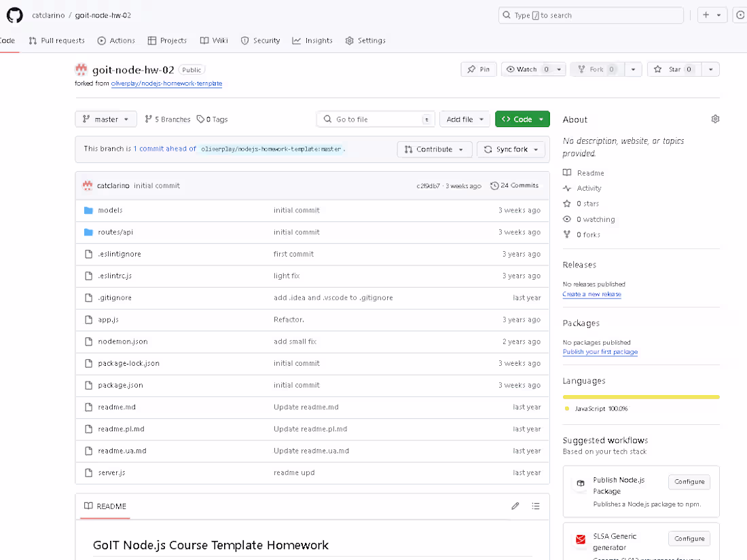Watch the repository
Screen dimensions: 747x560
(x=528, y=69)
